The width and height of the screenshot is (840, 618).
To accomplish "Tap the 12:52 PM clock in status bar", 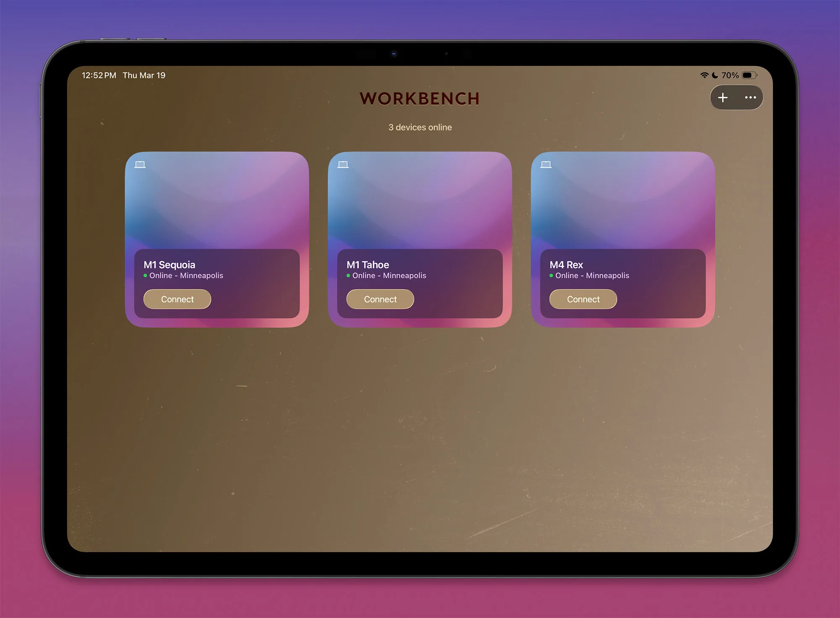I will coord(99,76).
